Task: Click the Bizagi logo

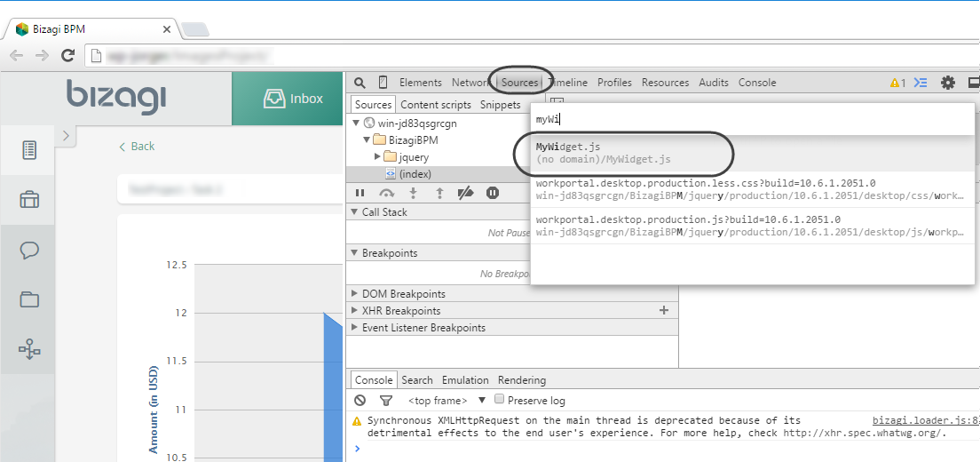Action: 115,98
